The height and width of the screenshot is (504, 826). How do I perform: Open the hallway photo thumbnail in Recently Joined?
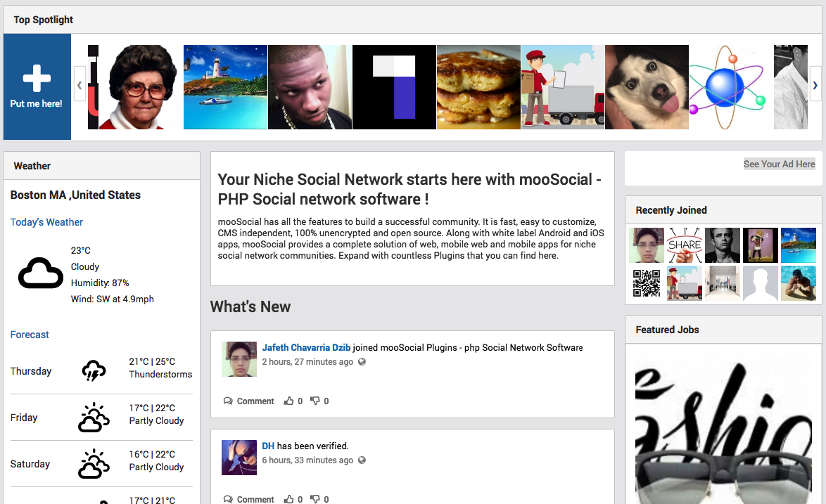[723, 283]
